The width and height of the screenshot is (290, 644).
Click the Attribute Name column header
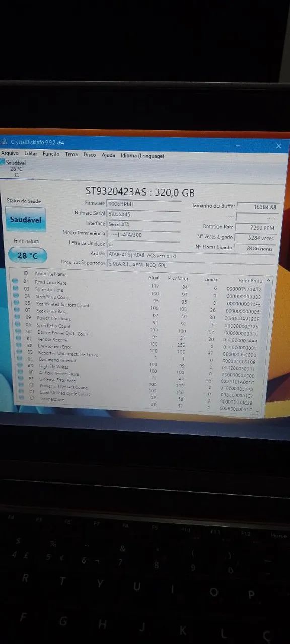tap(50, 274)
